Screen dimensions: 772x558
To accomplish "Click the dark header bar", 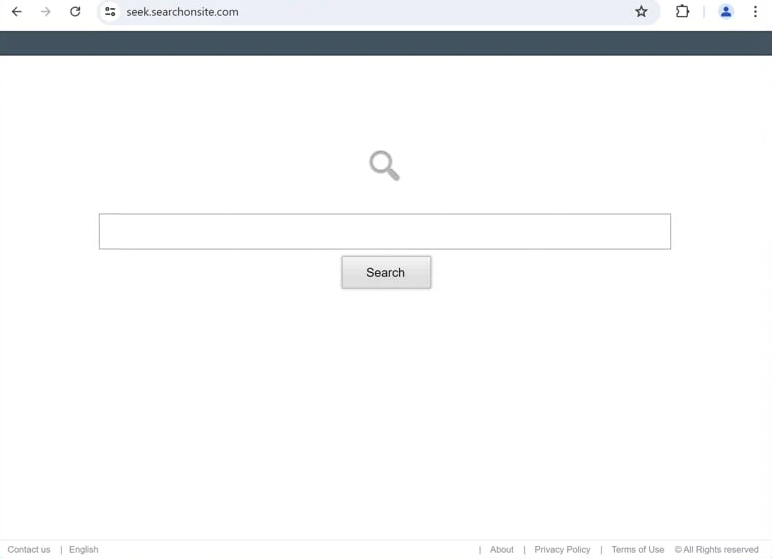I will (x=386, y=43).
